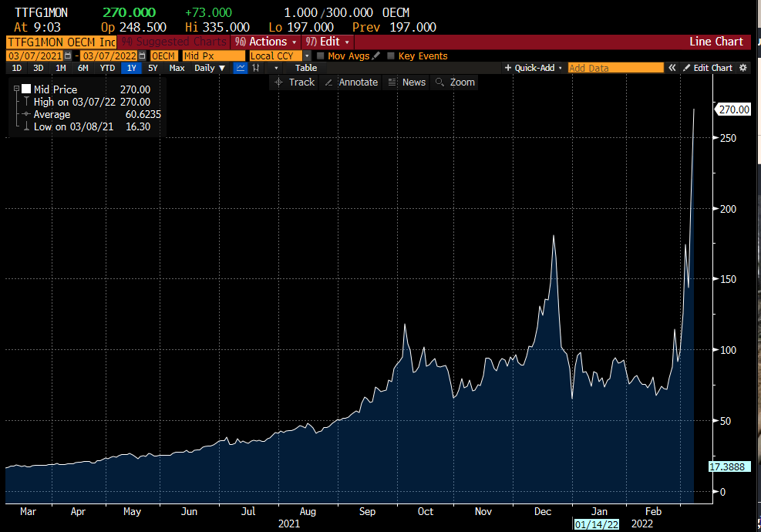Click the Average line icon in legend
The height and width of the screenshot is (532, 761).
(x=26, y=114)
